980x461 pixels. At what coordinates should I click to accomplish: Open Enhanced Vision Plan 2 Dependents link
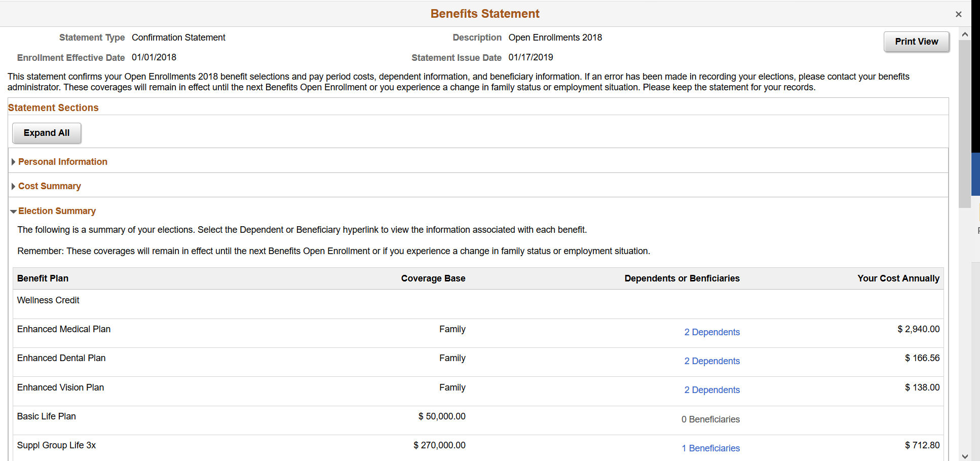tap(712, 390)
